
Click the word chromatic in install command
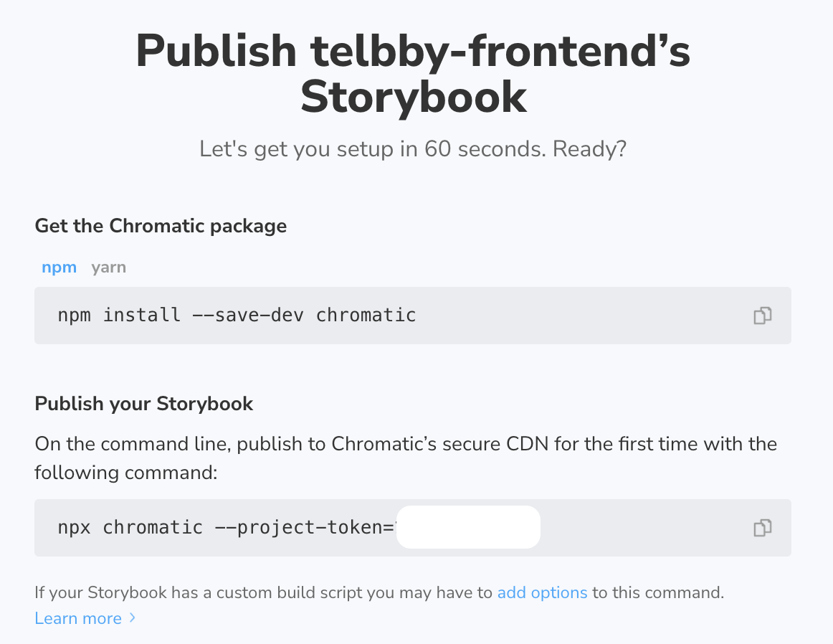pos(366,315)
